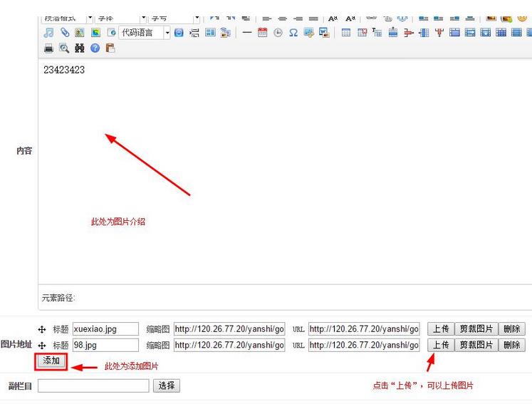This screenshot has height=404, width=532.
Task: Click the 副栏目 text input field
Action: click(93, 385)
